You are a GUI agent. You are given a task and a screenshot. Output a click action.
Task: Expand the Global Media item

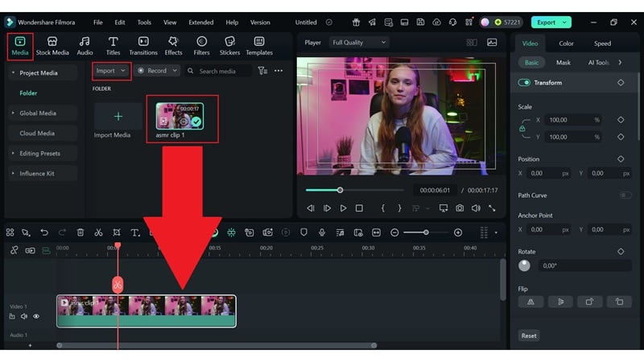click(x=13, y=113)
